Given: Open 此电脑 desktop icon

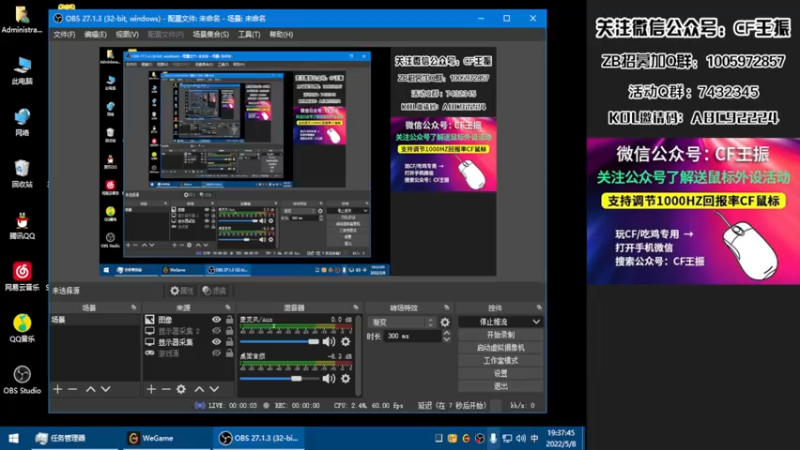Looking at the screenshot, I should pyautogui.click(x=22, y=70).
